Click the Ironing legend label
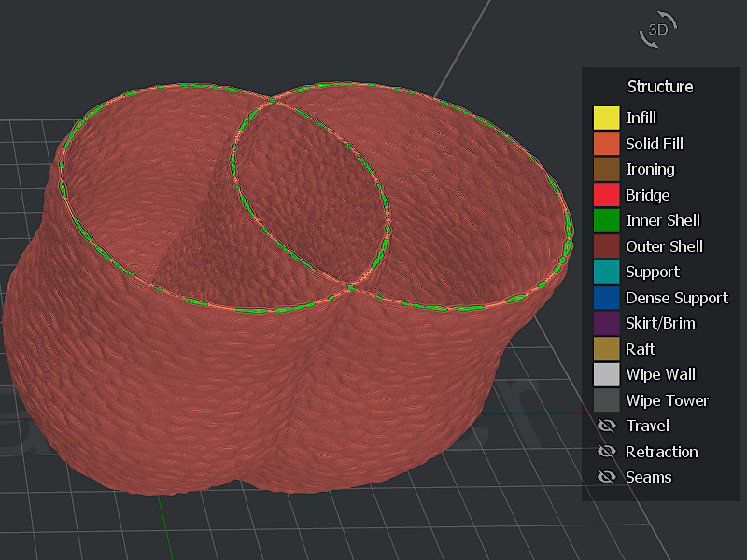The width and height of the screenshot is (747, 560). pos(650,169)
